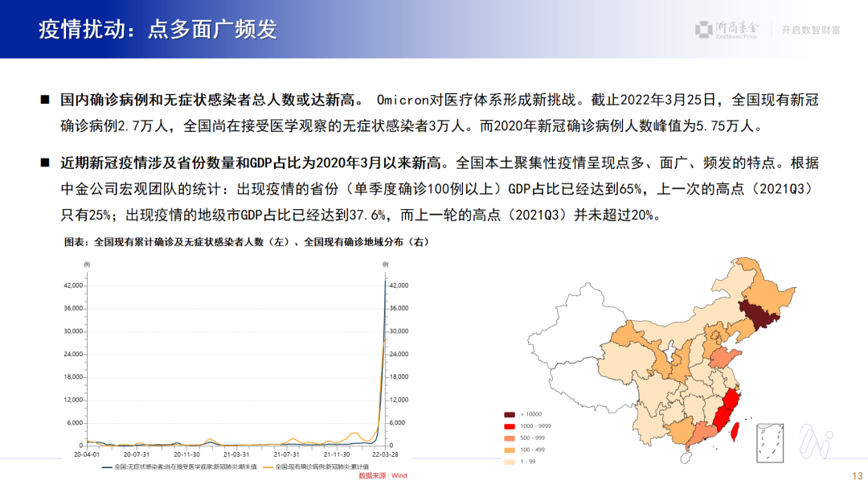This screenshot has height=489, width=868.
Task: Select the second black square bullet marker
Action: coord(45,162)
